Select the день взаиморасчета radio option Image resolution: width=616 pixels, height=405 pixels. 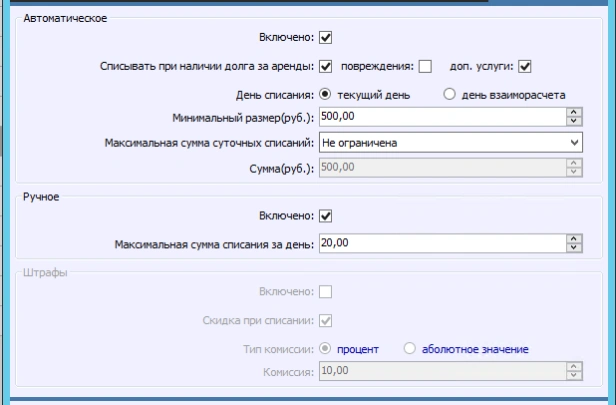point(449,94)
